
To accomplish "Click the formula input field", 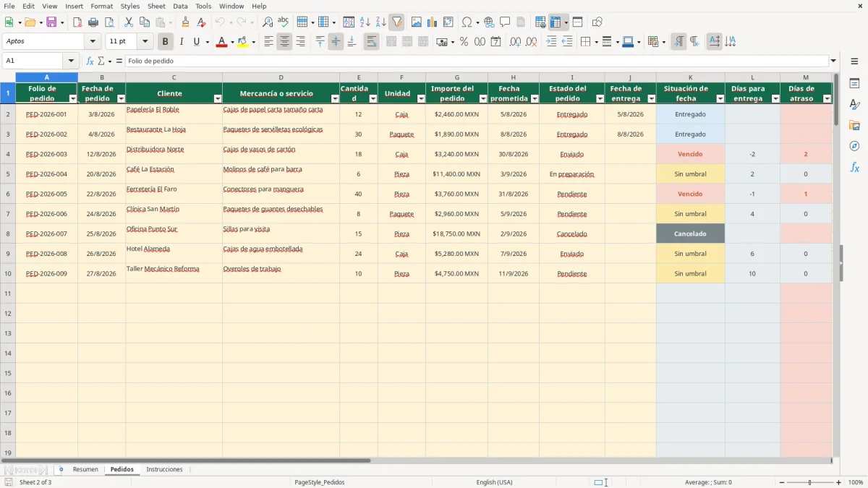I will pyautogui.click(x=476, y=61).
